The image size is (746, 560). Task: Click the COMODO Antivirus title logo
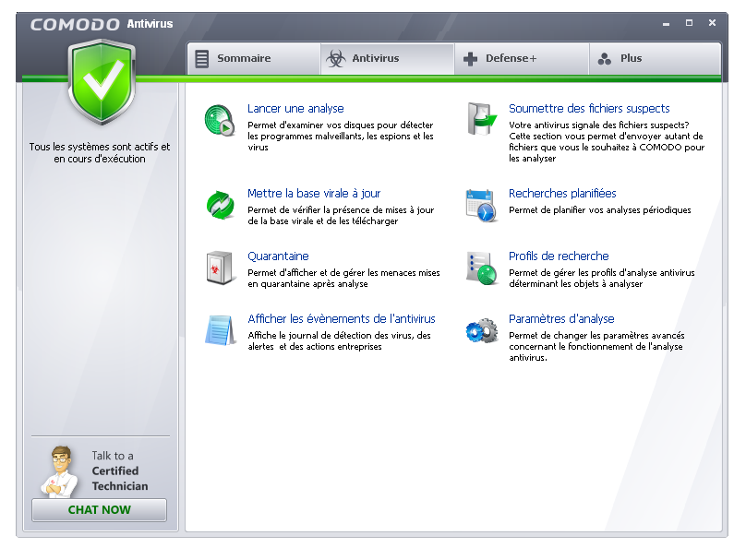click(102, 24)
